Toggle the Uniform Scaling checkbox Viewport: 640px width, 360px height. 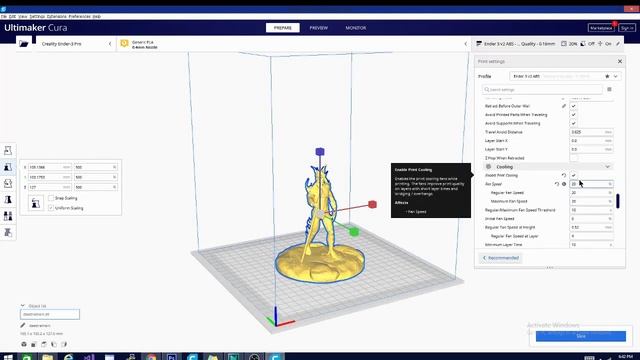pos(51,208)
